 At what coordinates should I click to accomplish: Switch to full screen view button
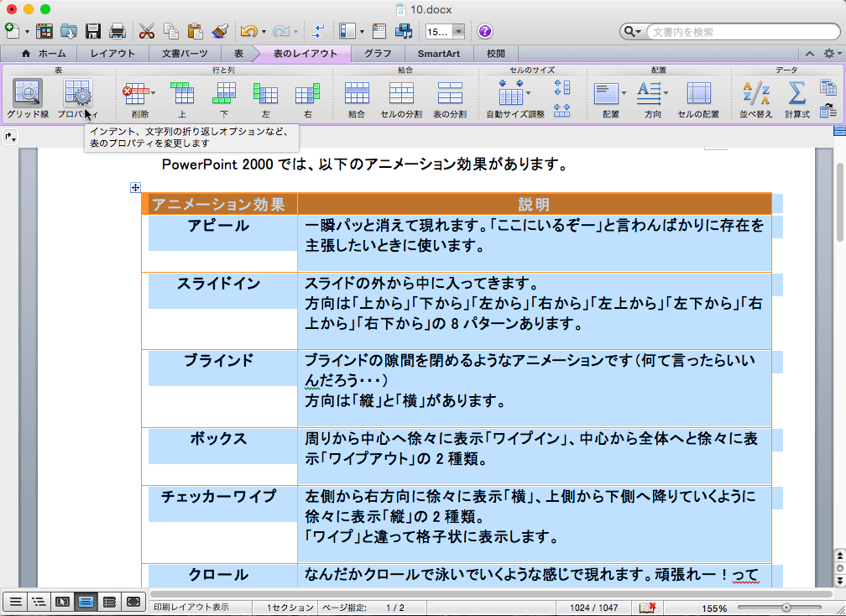[133, 602]
